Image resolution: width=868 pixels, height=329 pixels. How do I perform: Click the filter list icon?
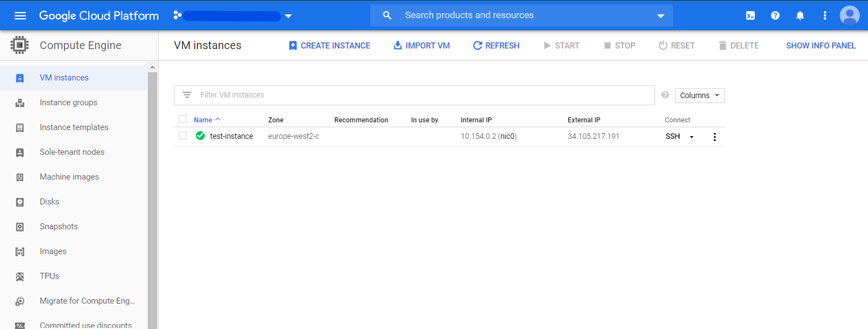tap(187, 95)
